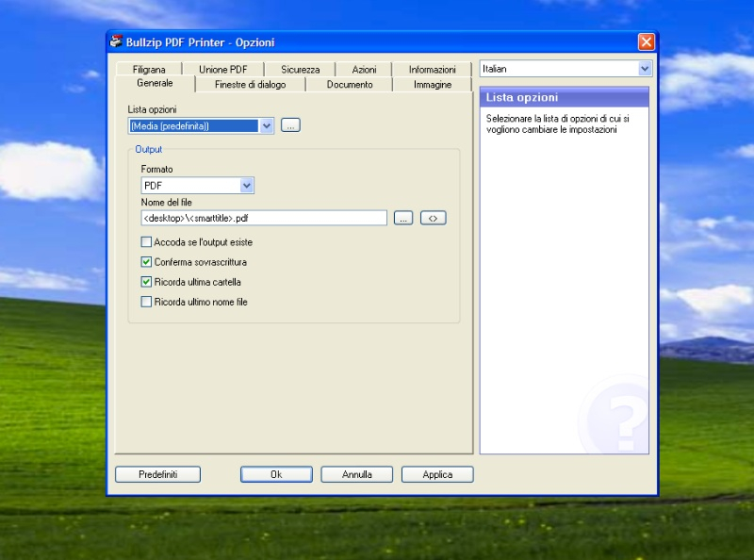The height and width of the screenshot is (560, 754).
Task: Enable Accoda se l'output esiste checkbox
Action: [146, 242]
